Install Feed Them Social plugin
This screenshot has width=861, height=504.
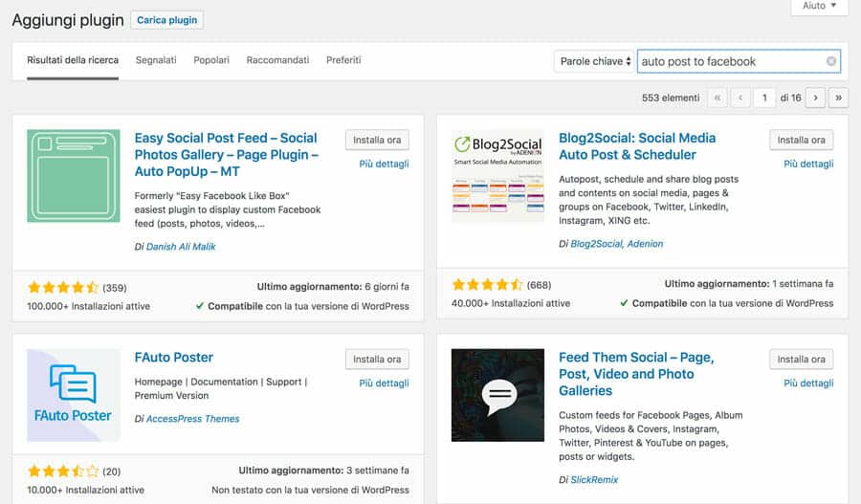point(801,359)
